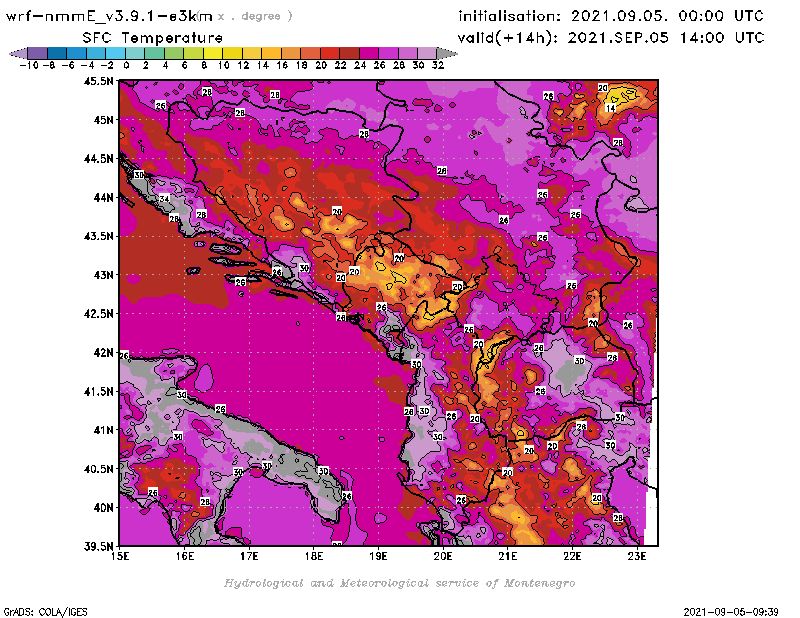Click the magenta legend swatch between 24 and 26
The image size is (800, 618).
tap(369, 53)
